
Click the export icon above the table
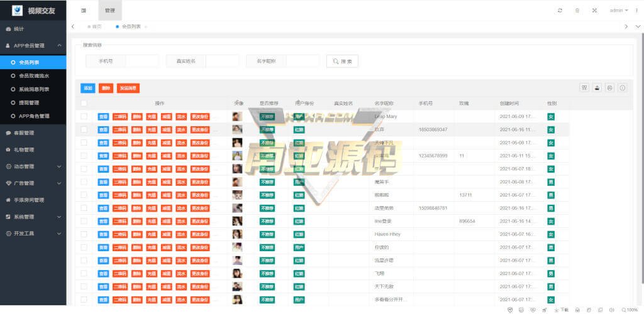[x=597, y=88]
